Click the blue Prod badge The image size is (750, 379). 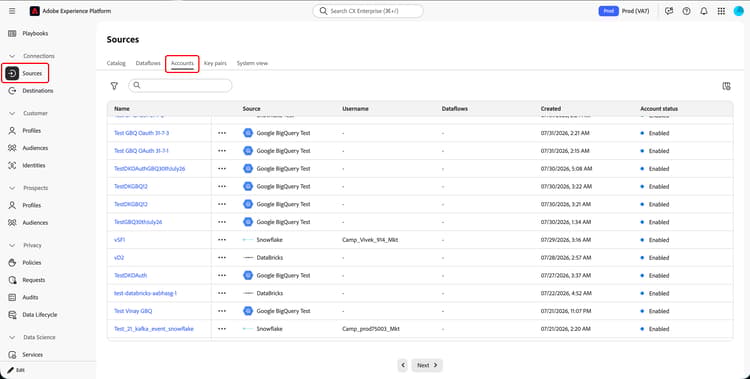tap(608, 11)
